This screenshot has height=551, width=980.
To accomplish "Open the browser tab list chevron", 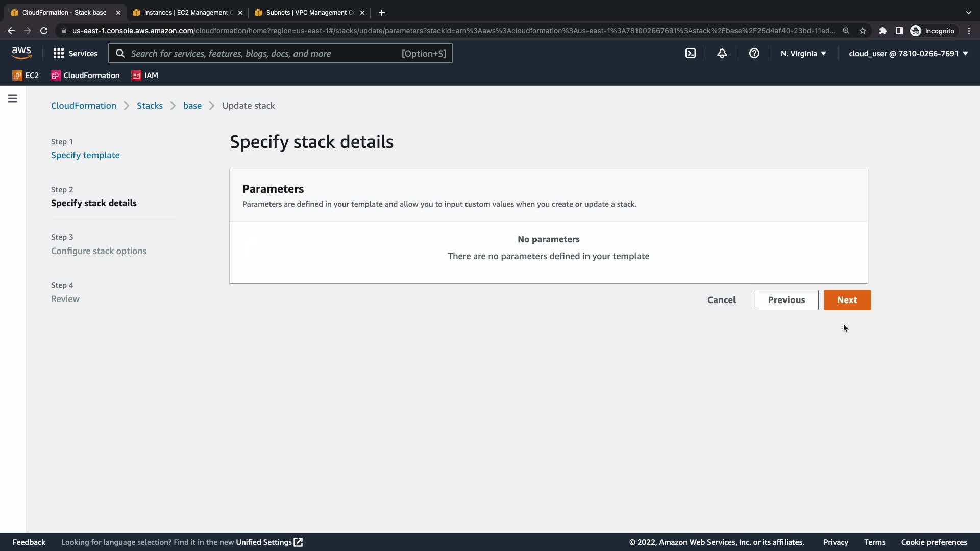I will tap(968, 12).
